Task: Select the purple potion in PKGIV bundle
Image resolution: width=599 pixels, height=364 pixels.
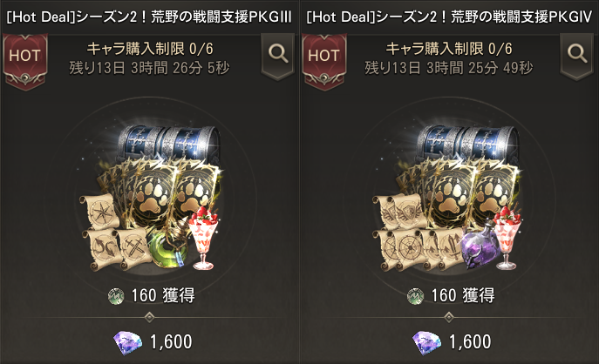Action: tap(480, 244)
